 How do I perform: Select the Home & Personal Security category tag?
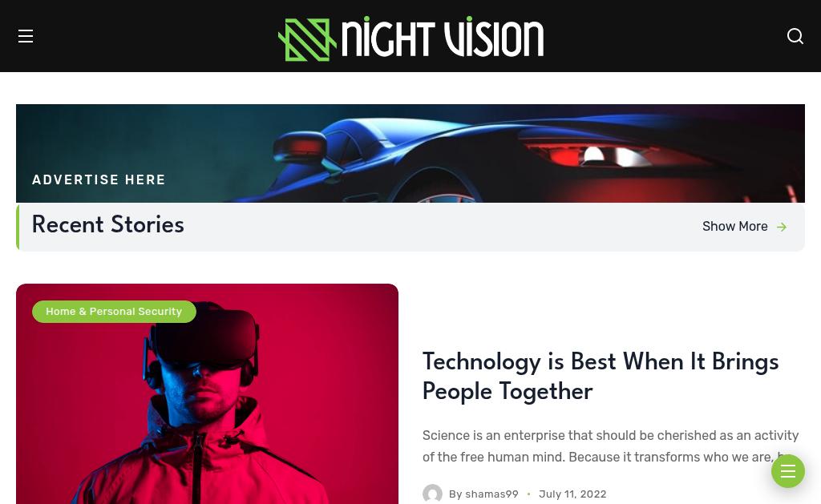114,312
